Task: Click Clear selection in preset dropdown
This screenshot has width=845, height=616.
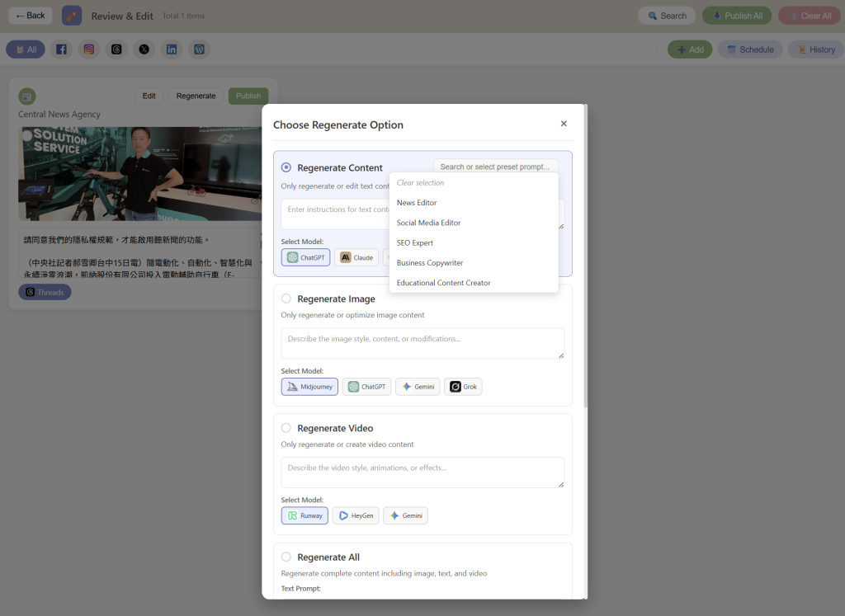Action: [420, 183]
